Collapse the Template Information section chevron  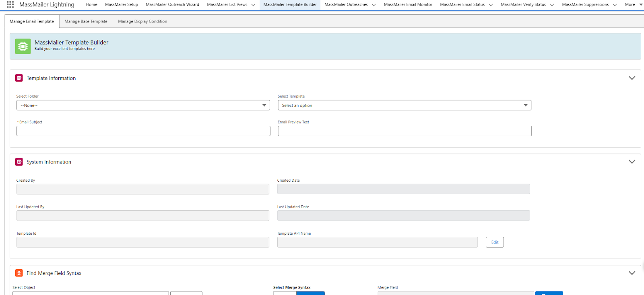pyautogui.click(x=632, y=78)
